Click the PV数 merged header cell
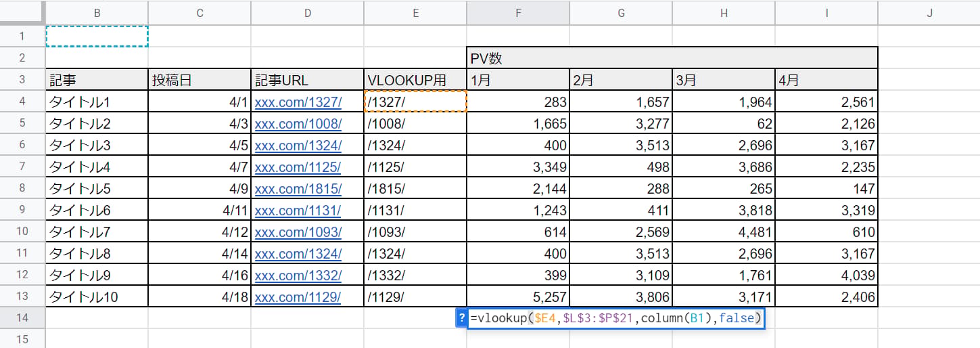980x348 pixels. (672, 58)
